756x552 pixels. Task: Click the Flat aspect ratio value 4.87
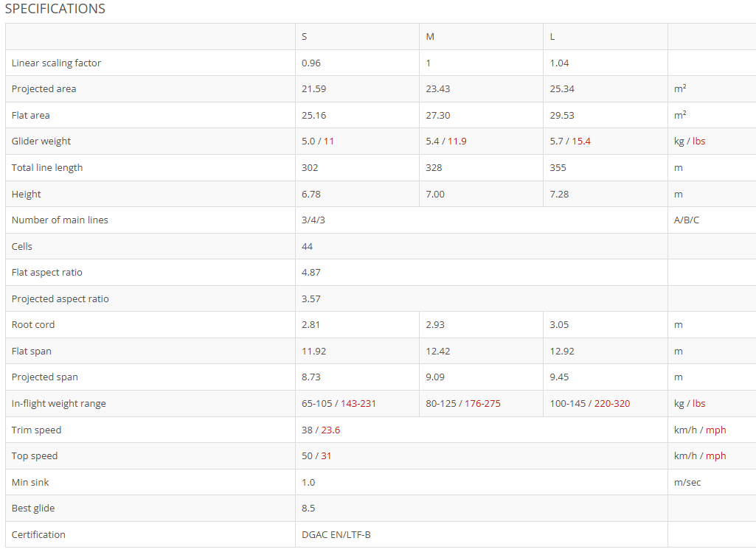pyautogui.click(x=311, y=273)
